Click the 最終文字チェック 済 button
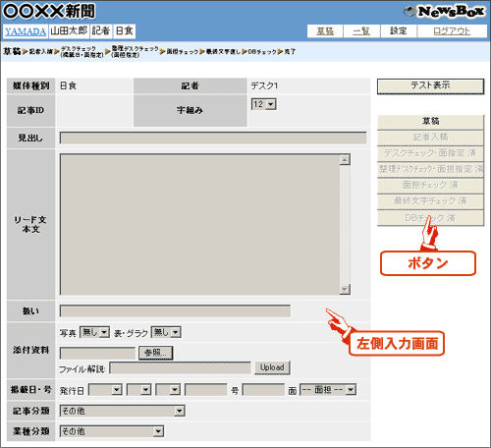The height and width of the screenshot is (448, 491). (430, 201)
